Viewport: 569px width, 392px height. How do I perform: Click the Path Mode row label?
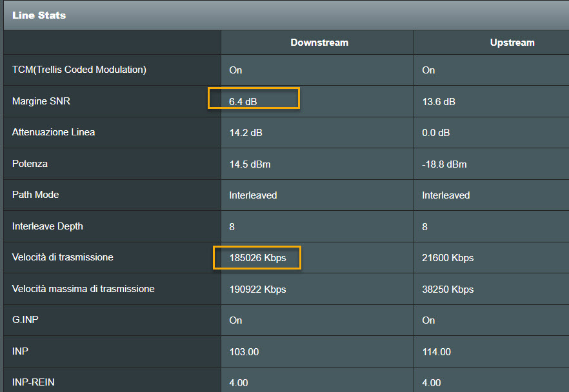pyautogui.click(x=35, y=195)
